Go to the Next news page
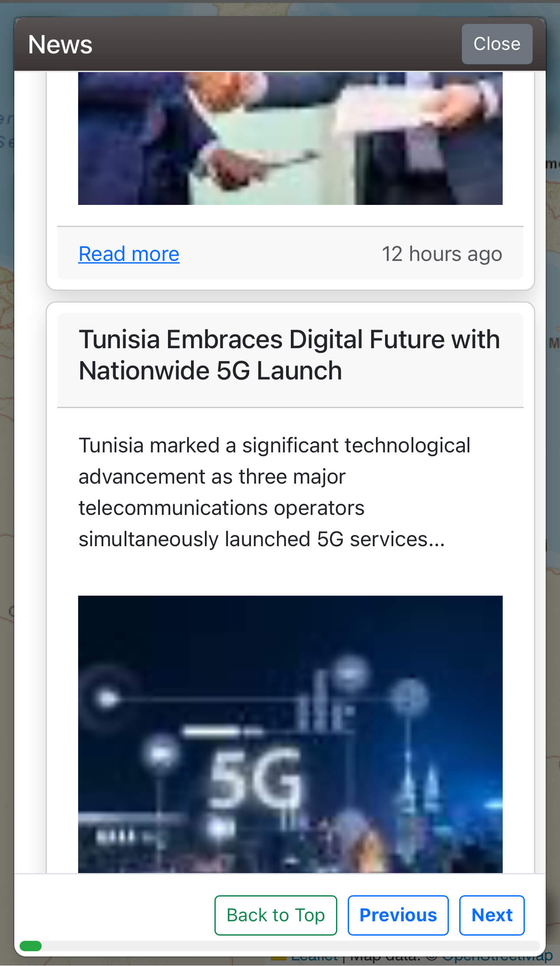Screen dimensions: 560x966 coord(491,915)
